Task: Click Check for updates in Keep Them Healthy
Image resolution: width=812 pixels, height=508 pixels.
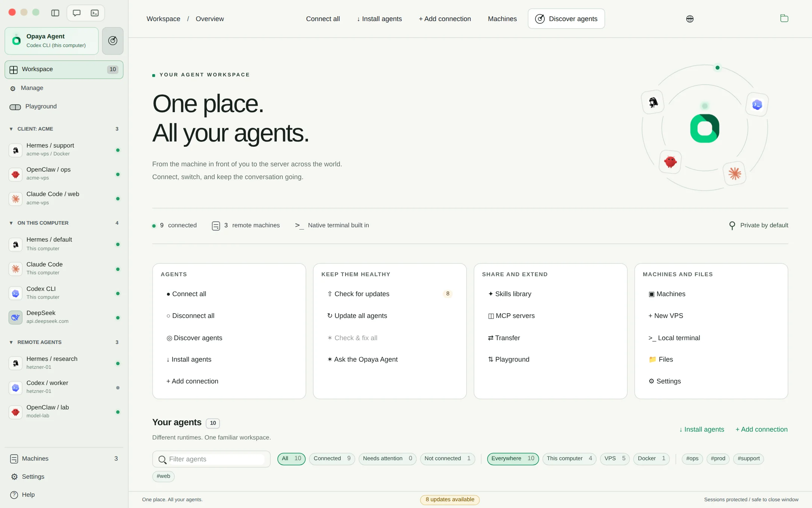Action: (x=390, y=294)
